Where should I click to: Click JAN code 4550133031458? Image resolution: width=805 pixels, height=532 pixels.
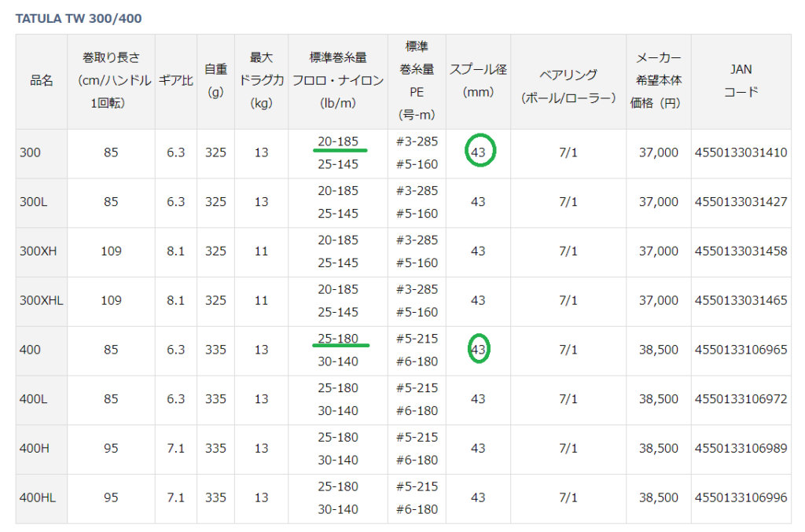point(741,251)
